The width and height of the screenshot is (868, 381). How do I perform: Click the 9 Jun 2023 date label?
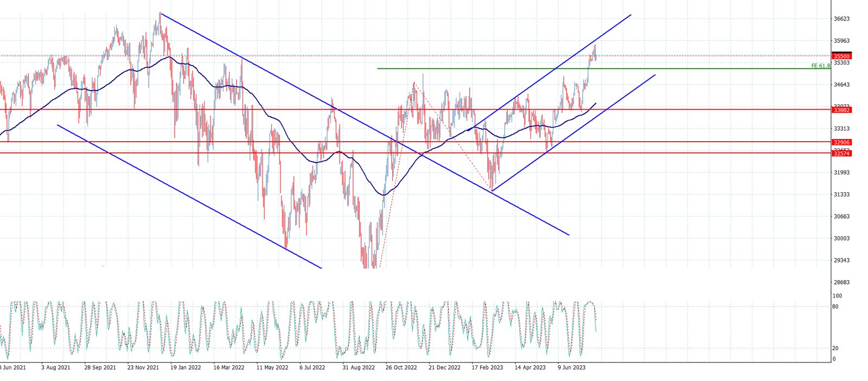pos(572,367)
